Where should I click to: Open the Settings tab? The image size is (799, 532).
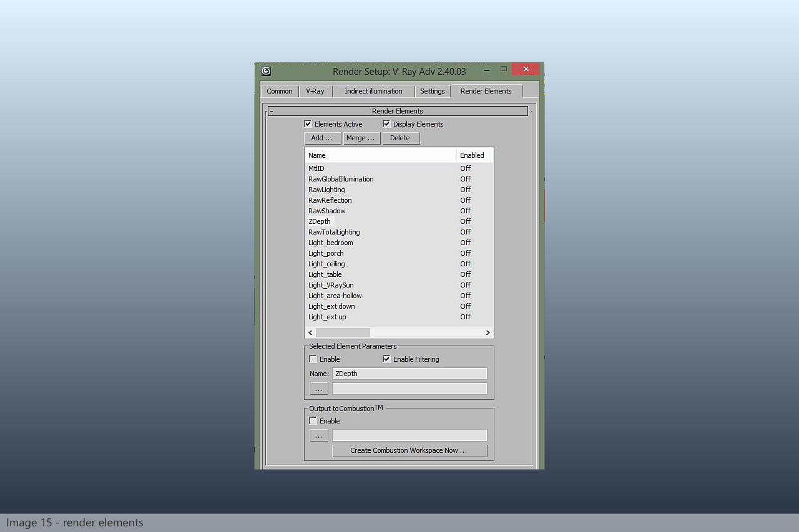[x=432, y=91]
